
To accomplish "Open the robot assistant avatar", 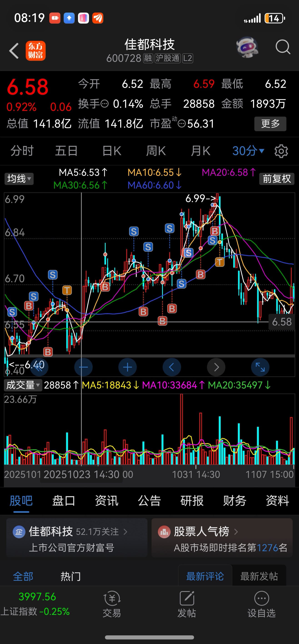I will [x=247, y=47].
